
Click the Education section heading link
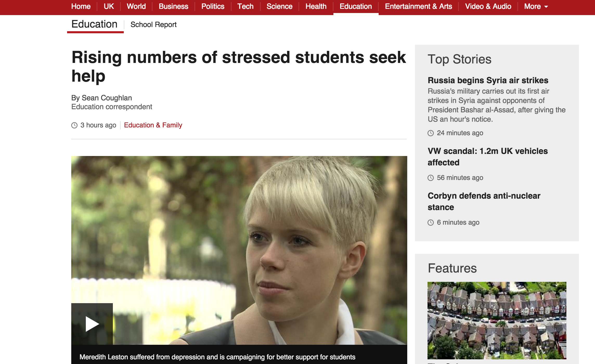(94, 24)
